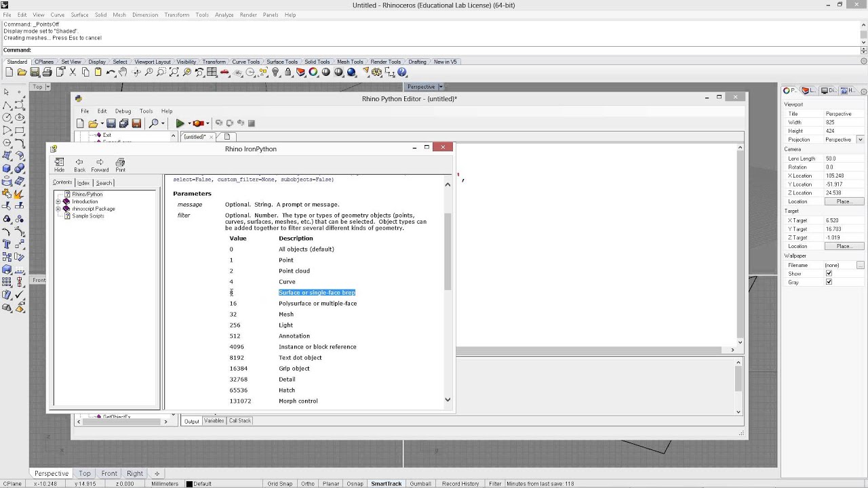Screen dimensions: 868x488
Task: Click the Cut scissors icon in Rhino toolbar
Action: 73,72
